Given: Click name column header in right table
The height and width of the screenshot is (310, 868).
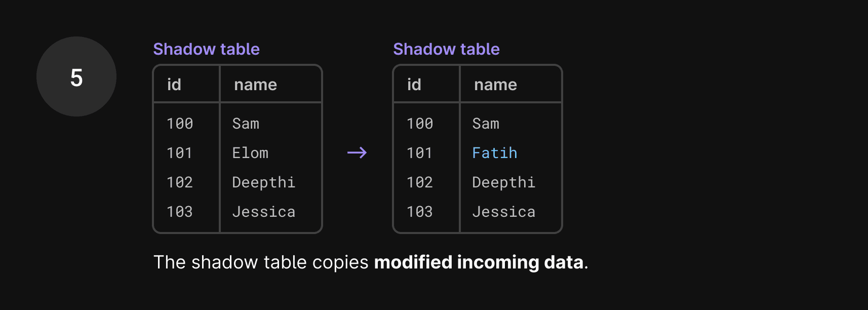Looking at the screenshot, I should click(x=496, y=85).
